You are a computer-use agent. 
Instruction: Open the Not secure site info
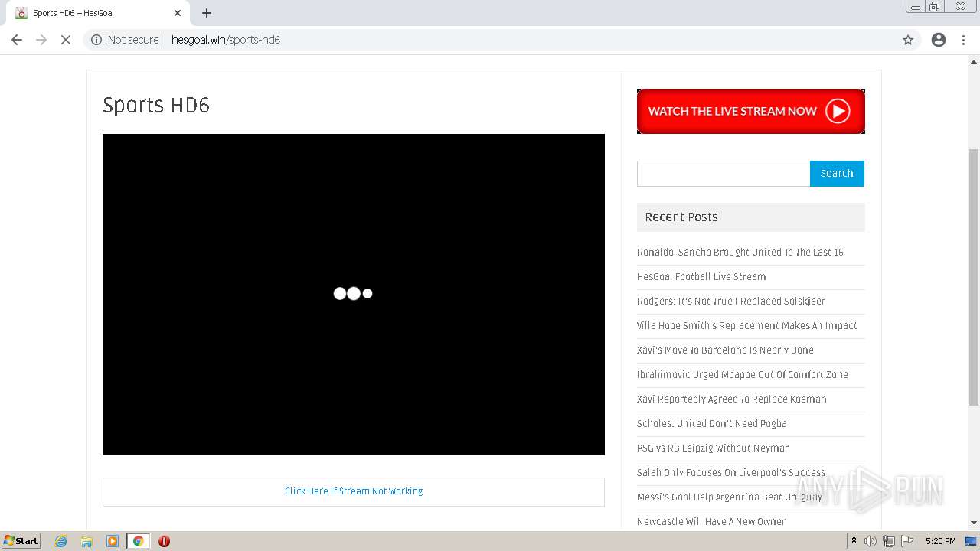(x=125, y=40)
